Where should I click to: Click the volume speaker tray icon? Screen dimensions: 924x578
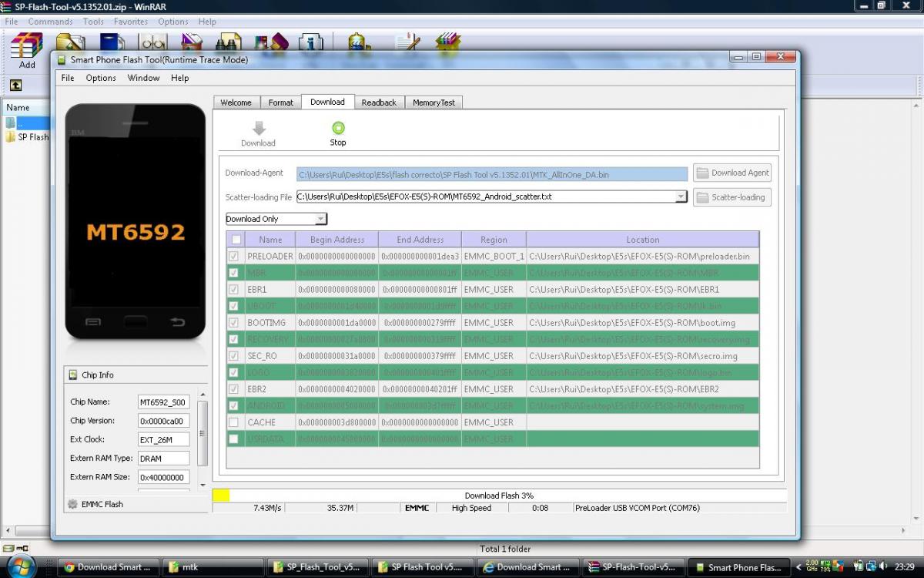pyautogui.click(x=882, y=566)
